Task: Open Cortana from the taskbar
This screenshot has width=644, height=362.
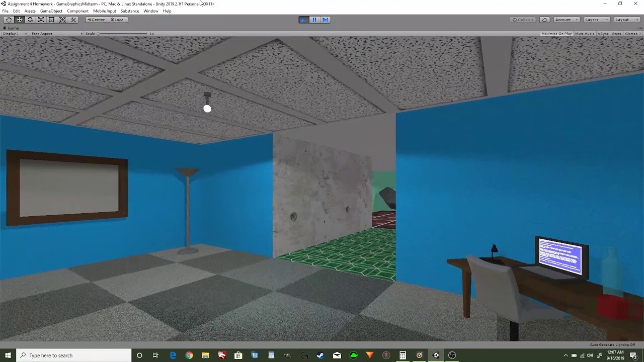Action: click(139, 355)
